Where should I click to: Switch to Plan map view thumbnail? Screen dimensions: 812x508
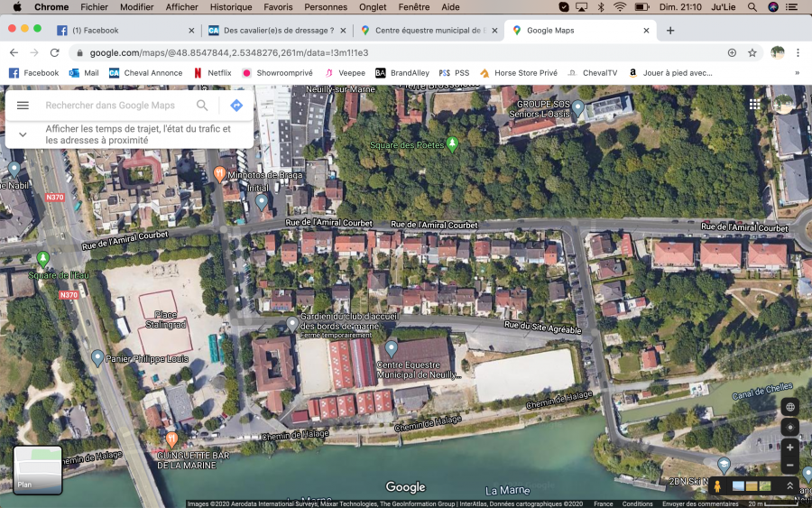tap(38, 470)
